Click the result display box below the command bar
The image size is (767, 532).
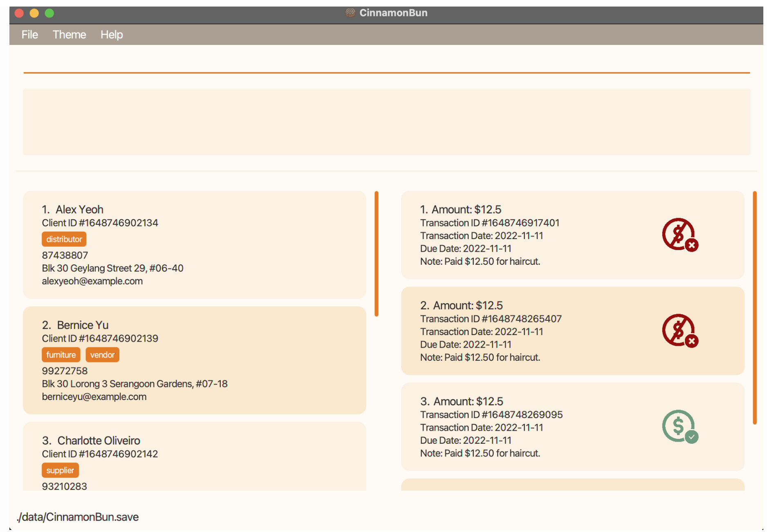click(x=386, y=122)
